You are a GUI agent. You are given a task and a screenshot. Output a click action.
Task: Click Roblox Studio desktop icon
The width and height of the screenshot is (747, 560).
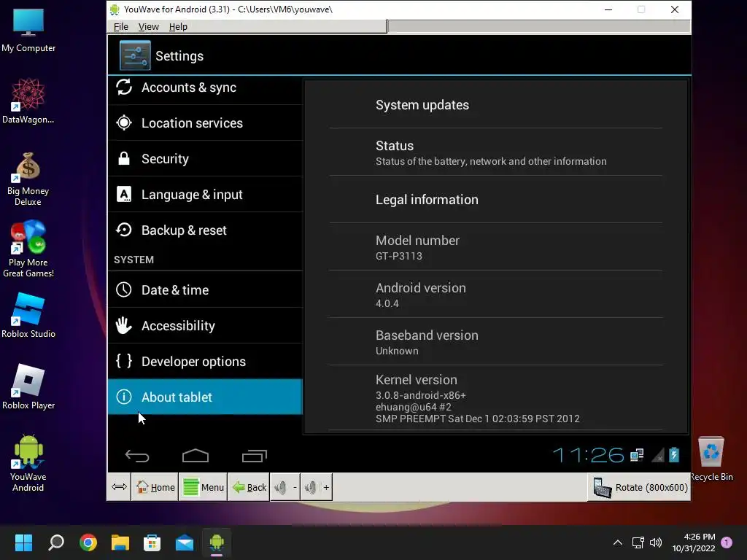28,315
